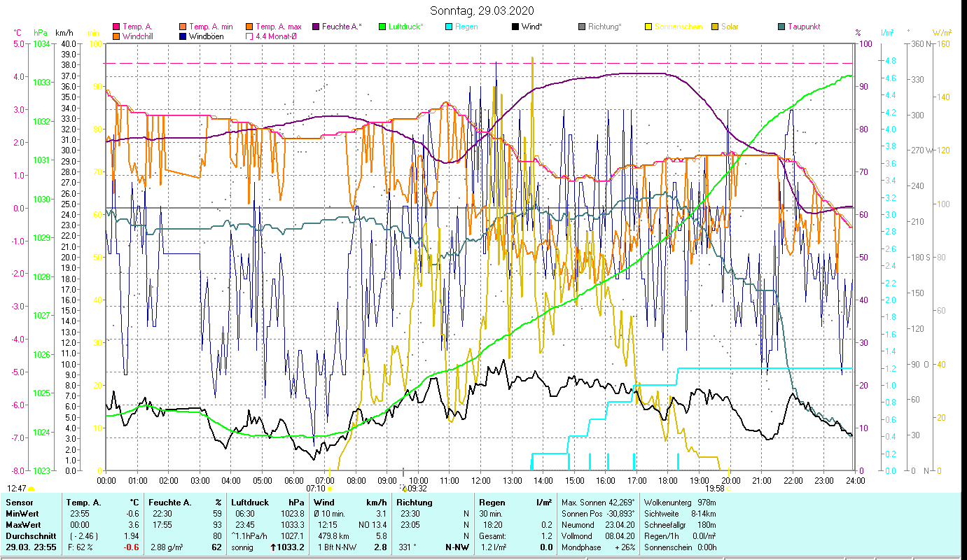The image size is (967, 560).
Task: Click the W/m² axis unit label
Action: (x=941, y=33)
